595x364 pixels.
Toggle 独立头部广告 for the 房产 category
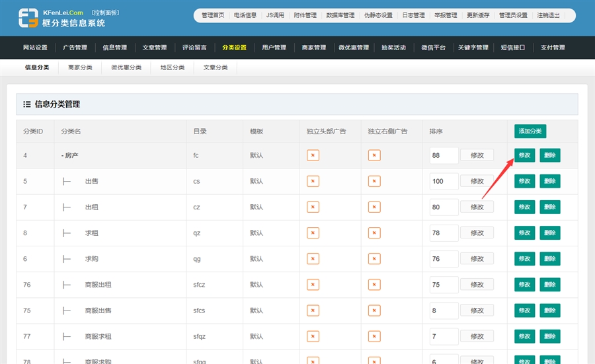point(313,155)
